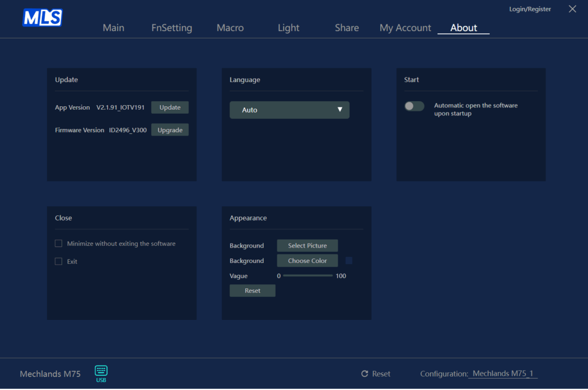Check Minimize without exiting the software

tap(59, 244)
